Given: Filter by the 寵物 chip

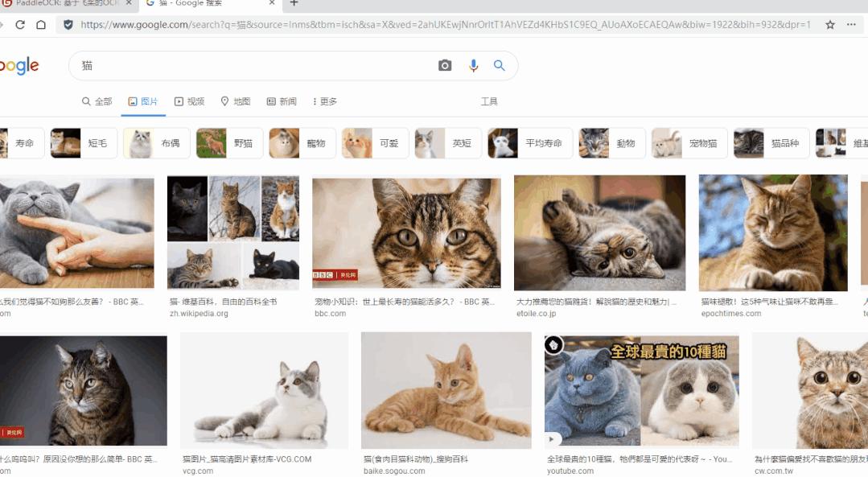Looking at the screenshot, I should [x=302, y=143].
